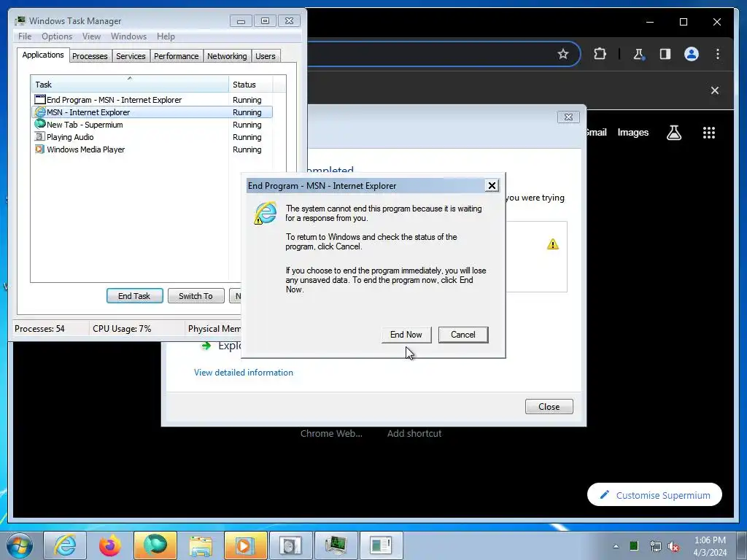Click the yellow warning icon in troubleshooter
This screenshot has width=747, height=560.
click(553, 244)
